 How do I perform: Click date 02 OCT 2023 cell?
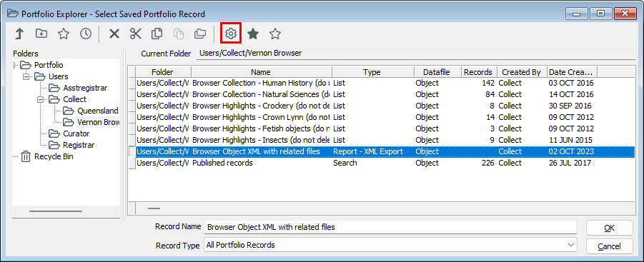[x=571, y=152]
